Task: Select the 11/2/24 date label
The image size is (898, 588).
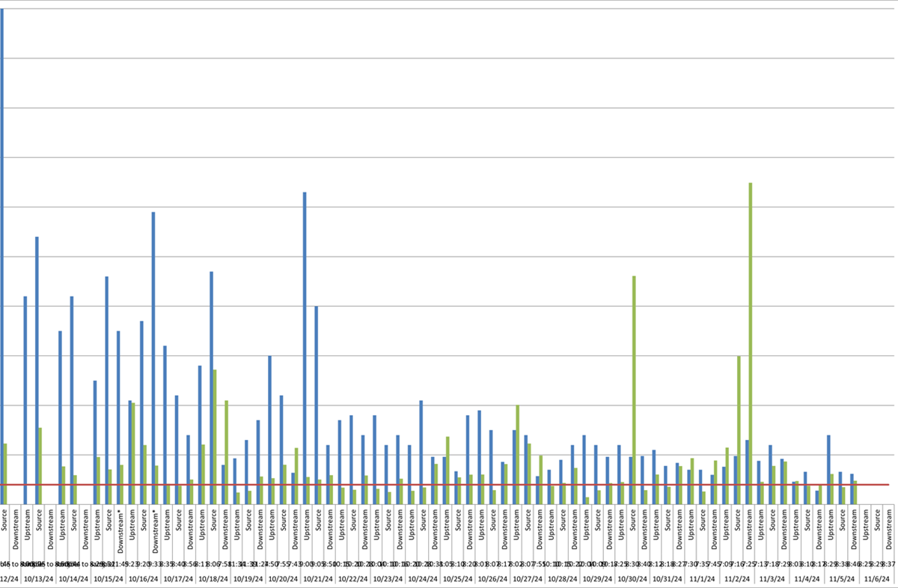Action: (x=736, y=578)
